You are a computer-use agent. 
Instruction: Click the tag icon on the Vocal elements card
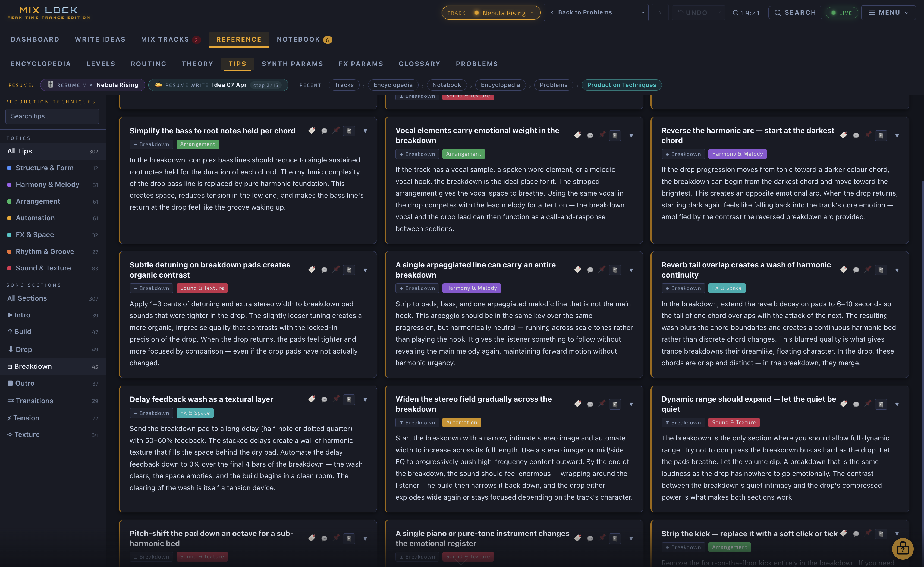(577, 136)
